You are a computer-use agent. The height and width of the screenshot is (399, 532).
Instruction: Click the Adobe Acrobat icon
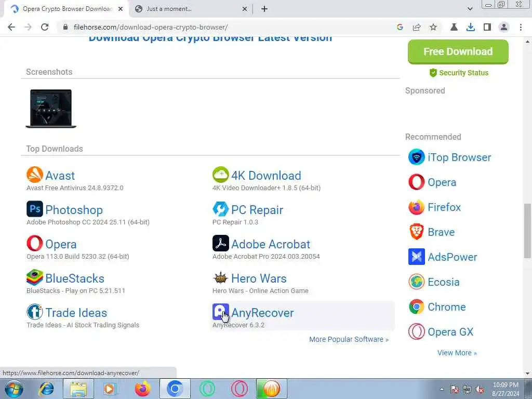220,243
